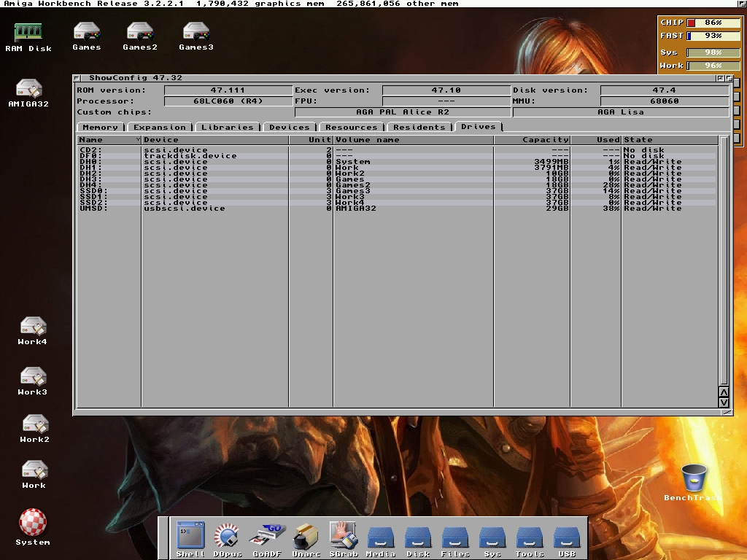Image resolution: width=747 pixels, height=560 pixels.
Task: Switch to the Memory tab
Action: [x=100, y=127]
